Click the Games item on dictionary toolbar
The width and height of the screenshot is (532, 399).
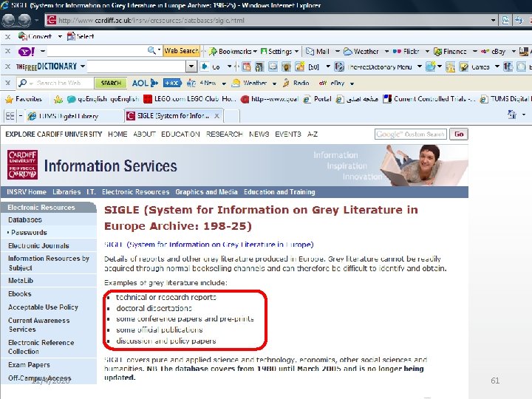[474, 66]
